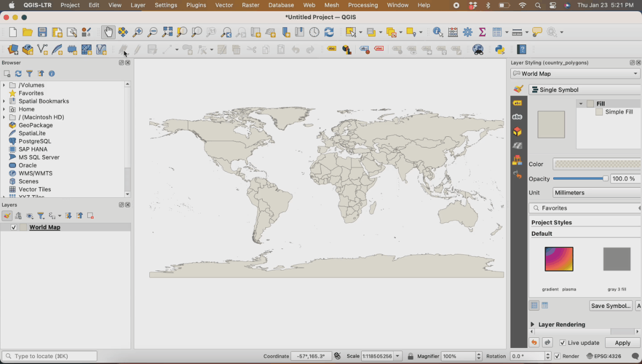Hide the World Map layer
This screenshot has height=364, width=642.
point(13,227)
